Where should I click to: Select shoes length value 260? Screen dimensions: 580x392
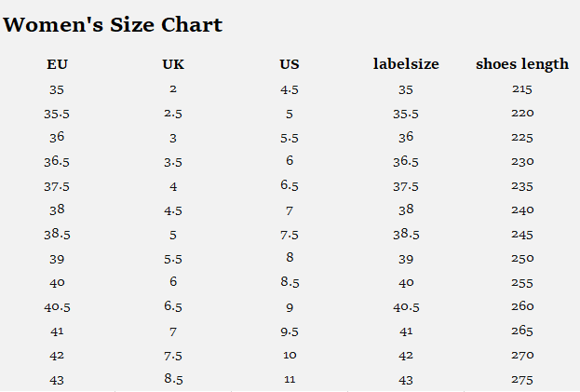tap(522, 306)
